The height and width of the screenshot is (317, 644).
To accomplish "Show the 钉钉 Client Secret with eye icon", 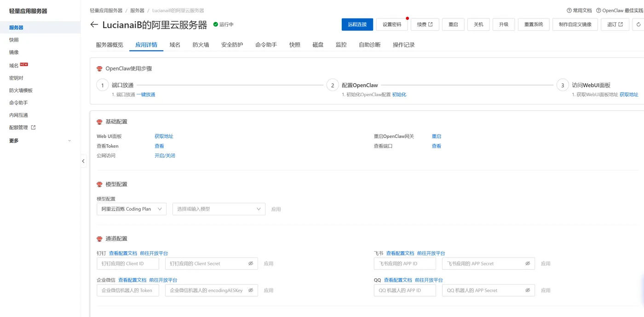I will (251, 264).
